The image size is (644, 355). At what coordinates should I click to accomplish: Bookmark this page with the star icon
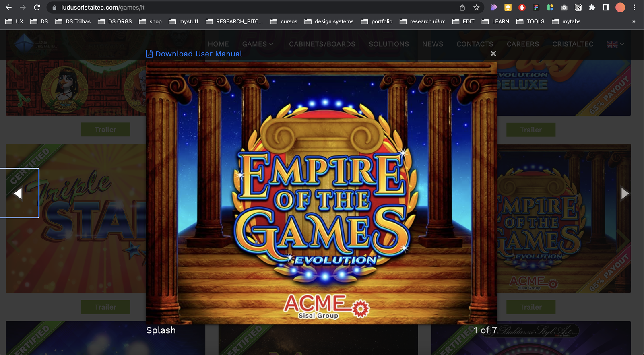click(476, 7)
